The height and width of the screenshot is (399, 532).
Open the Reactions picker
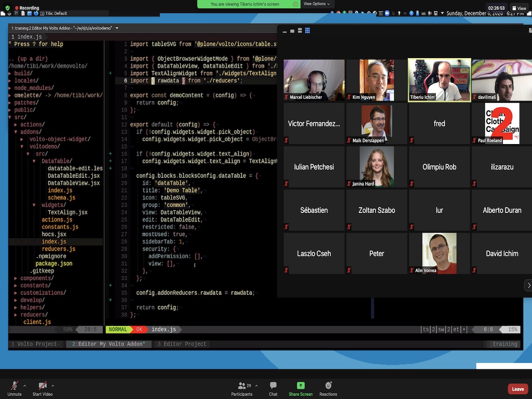tap(328, 388)
